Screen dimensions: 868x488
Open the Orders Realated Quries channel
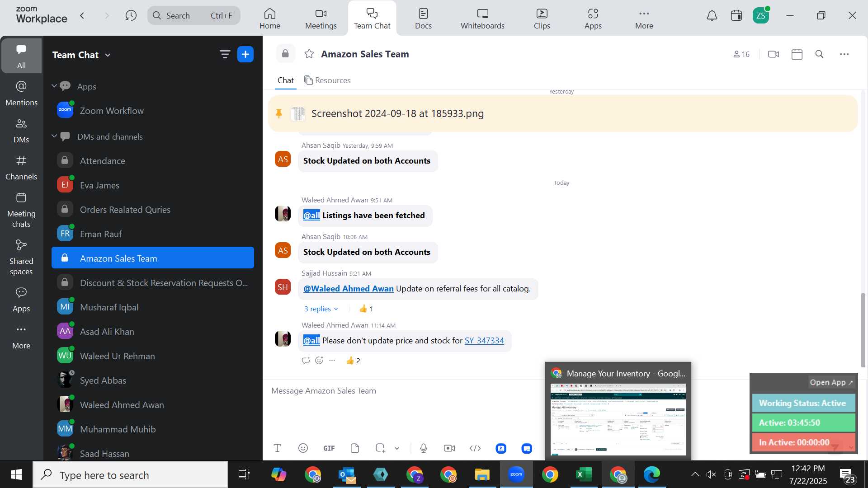(x=153, y=210)
